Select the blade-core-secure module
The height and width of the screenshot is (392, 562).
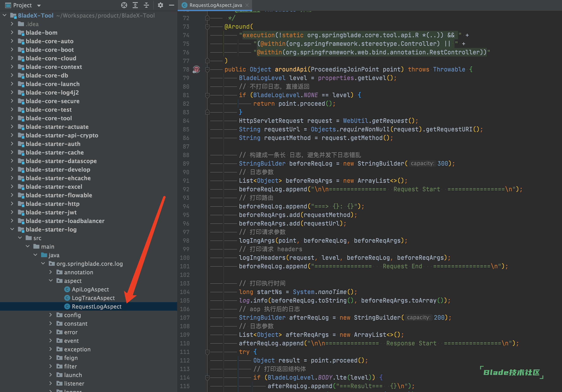pos(53,101)
